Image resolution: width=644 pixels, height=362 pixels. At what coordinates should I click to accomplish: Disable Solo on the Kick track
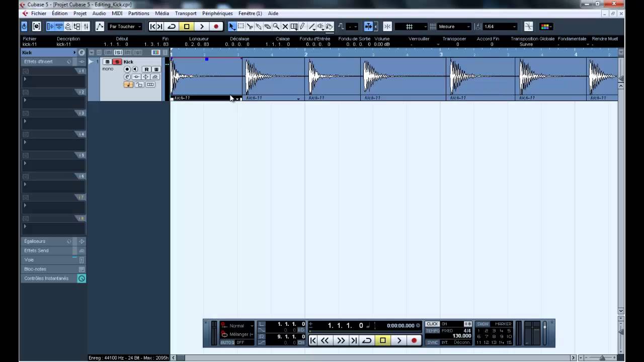117,62
